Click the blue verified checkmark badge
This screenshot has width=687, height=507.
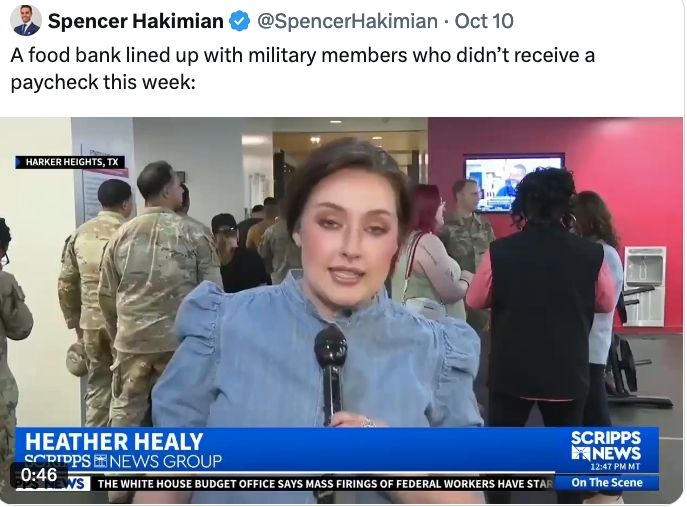240,21
